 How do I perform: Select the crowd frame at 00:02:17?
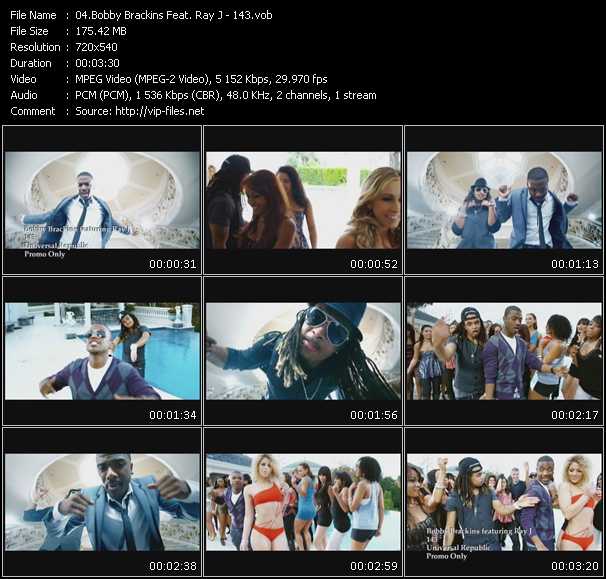pyautogui.click(x=504, y=351)
